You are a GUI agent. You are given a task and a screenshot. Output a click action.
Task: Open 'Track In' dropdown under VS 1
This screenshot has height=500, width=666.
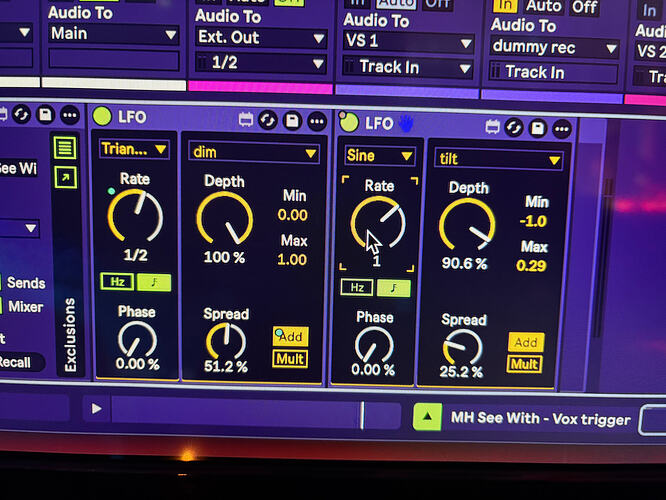[408, 68]
